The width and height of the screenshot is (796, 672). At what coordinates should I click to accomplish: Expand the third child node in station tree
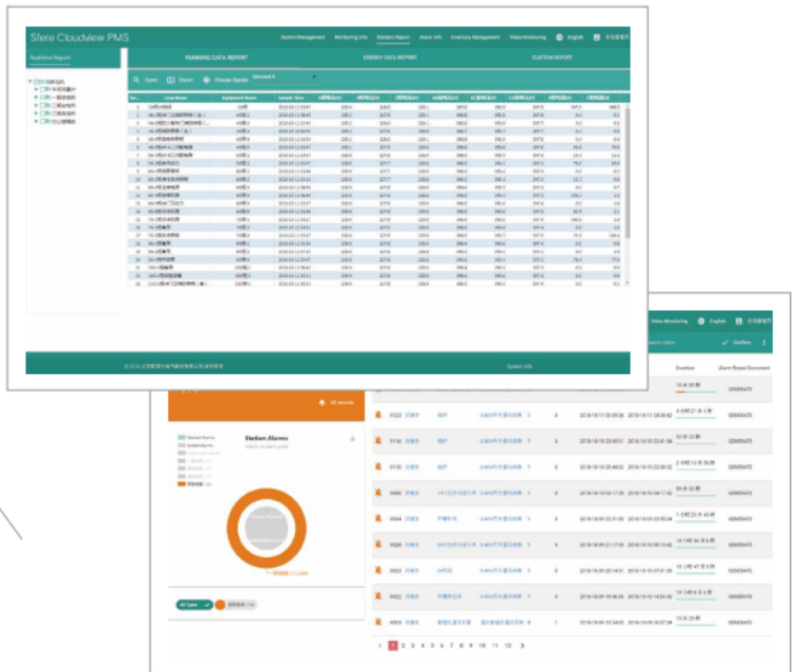(x=36, y=105)
